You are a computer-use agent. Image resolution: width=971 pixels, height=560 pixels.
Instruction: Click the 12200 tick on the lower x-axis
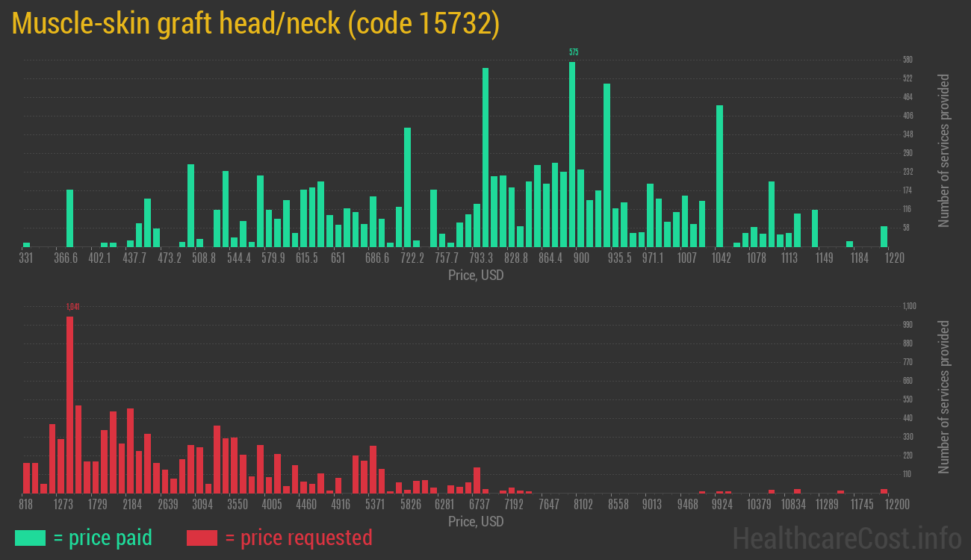click(883, 505)
